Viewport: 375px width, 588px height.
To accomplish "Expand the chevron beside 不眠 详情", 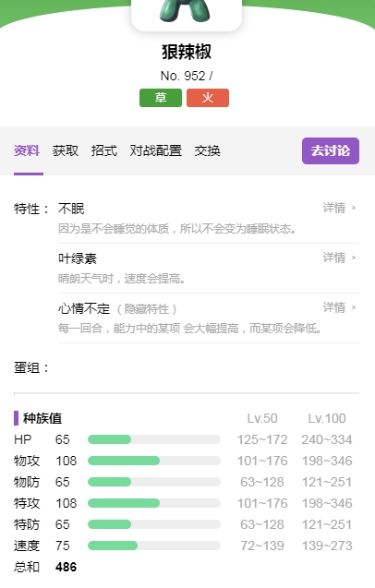I will pos(353,208).
